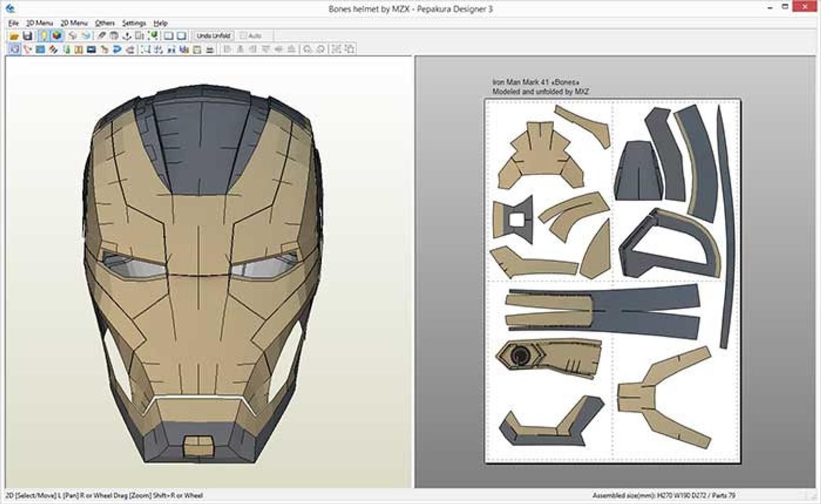Click the Undo Unfold button
Image resolution: width=821 pixels, height=504 pixels.
(x=214, y=36)
